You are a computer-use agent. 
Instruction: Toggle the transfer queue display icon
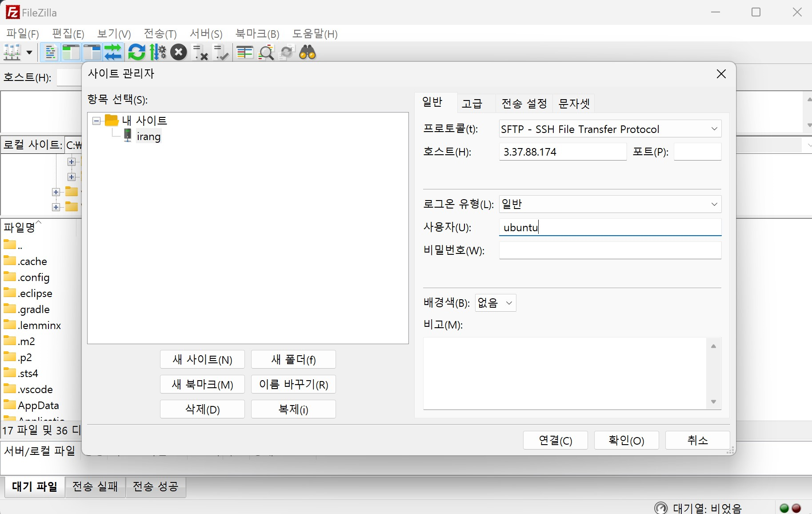click(x=113, y=52)
